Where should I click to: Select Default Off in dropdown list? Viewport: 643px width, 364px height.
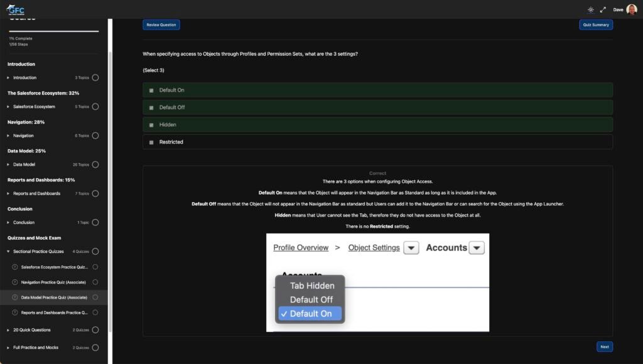(x=311, y=299)
